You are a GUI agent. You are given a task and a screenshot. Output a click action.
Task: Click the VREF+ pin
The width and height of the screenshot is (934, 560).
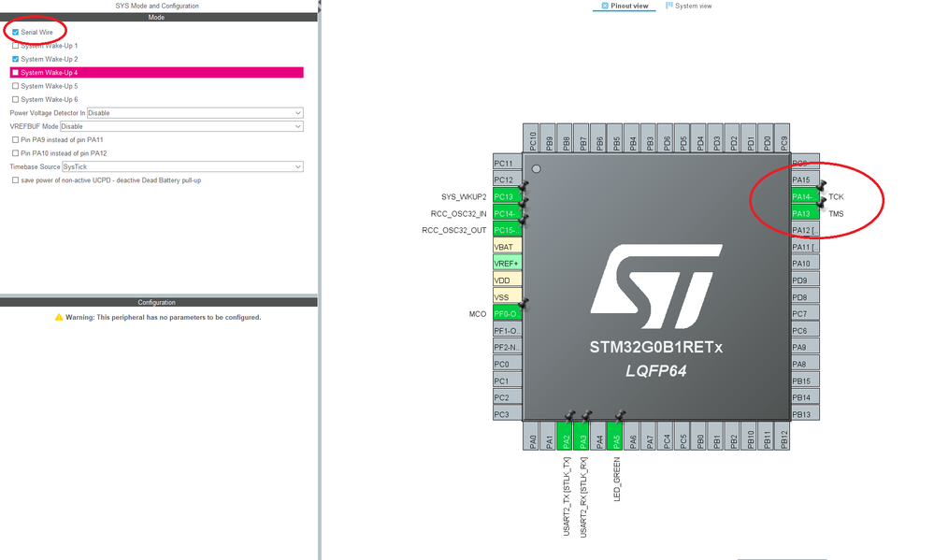pyautogui.click(x=508, y=264)
